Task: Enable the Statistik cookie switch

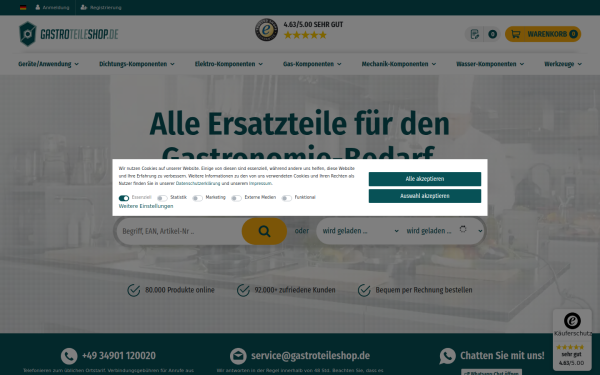Action: pyautogui.click(x=162, y=198)
